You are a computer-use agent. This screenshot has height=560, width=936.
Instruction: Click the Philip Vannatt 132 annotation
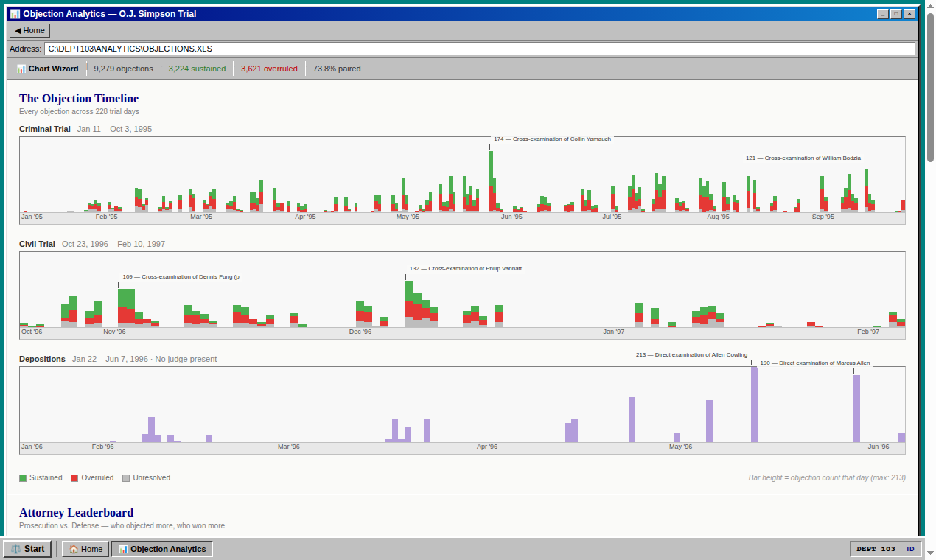[x=465, y=268]
